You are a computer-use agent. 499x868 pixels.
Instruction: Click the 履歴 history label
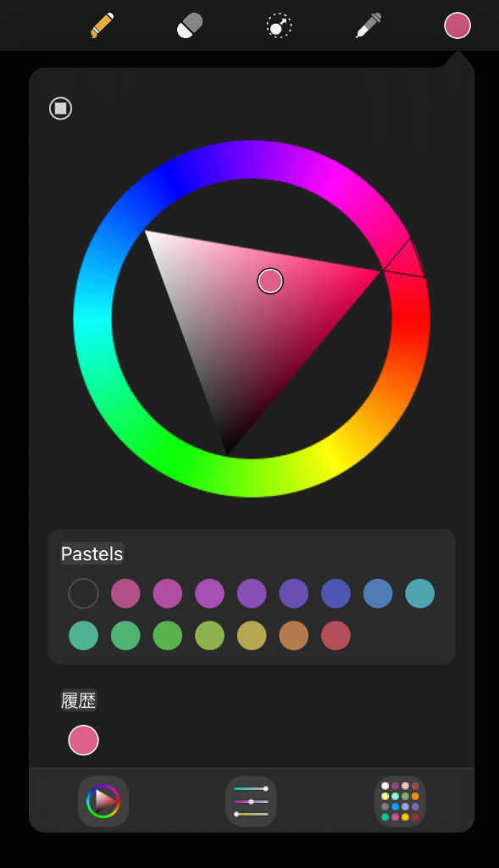click(79, 700)
